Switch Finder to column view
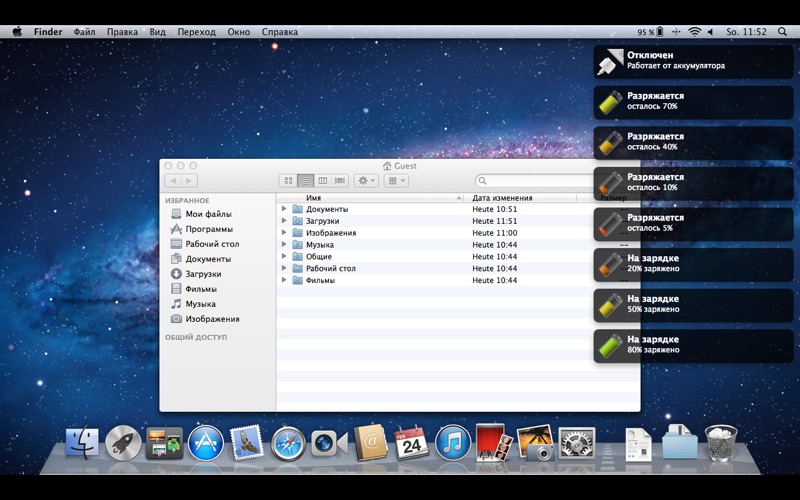 pyautogui.click(x=322, y=181)
